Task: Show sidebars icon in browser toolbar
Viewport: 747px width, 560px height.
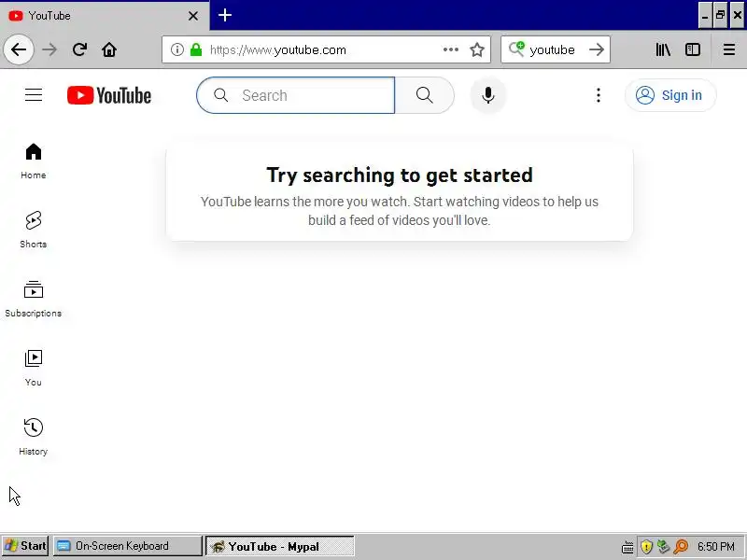Action: pyautogui.click(x=693, y=49)
